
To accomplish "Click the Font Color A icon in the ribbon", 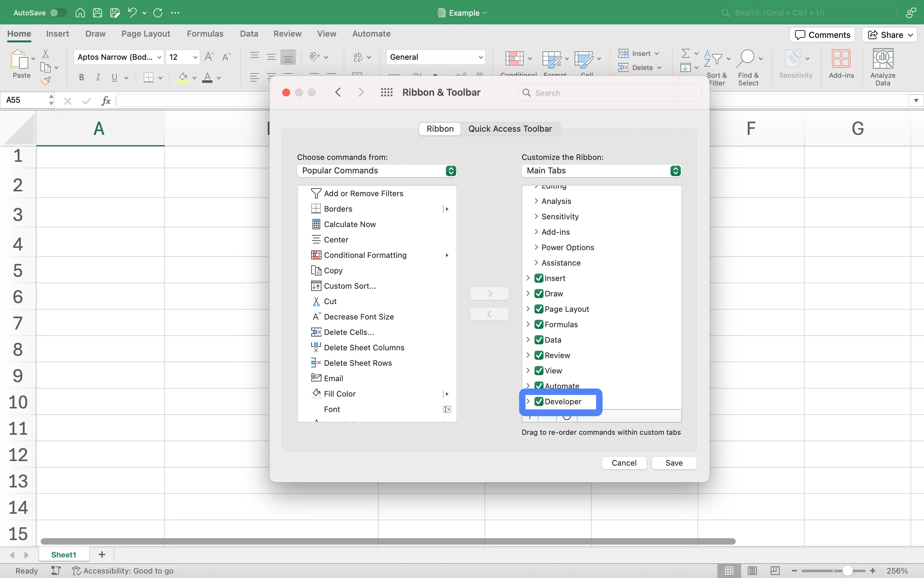I will click(x=207, y=78).
